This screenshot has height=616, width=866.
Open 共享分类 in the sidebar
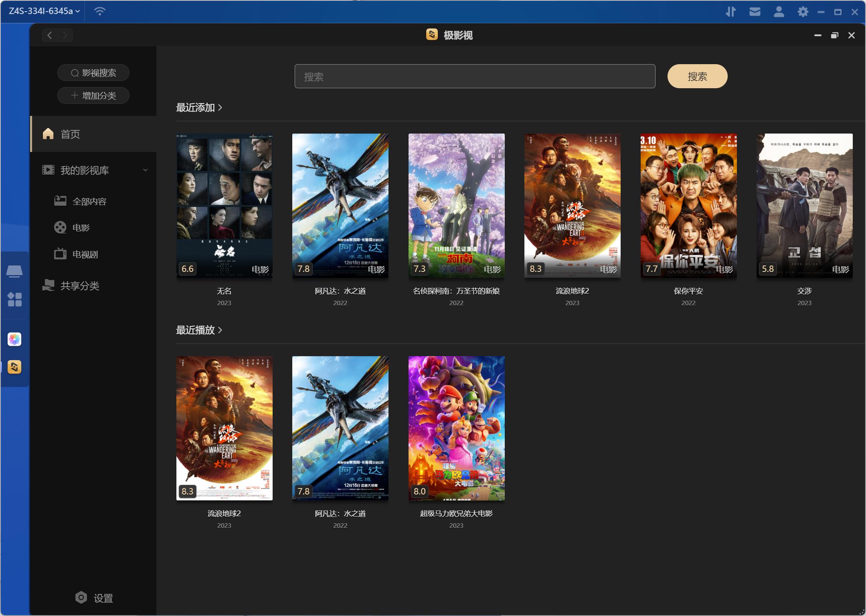[79, 286]
